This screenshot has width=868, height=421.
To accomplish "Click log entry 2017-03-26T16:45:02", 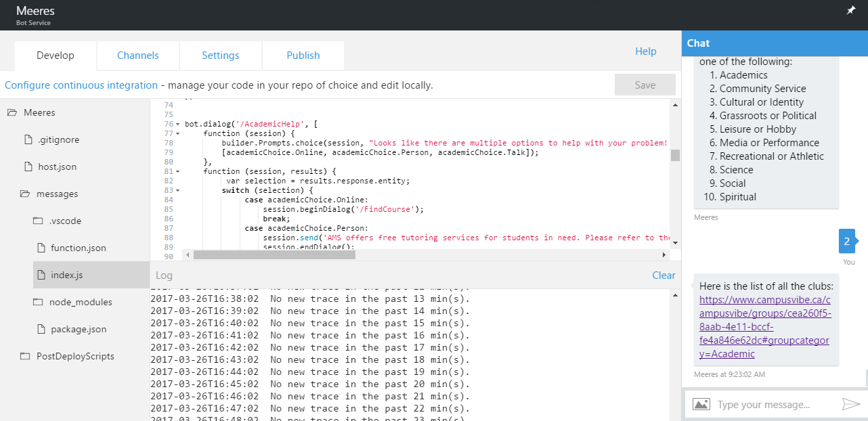I will (309, 384).
